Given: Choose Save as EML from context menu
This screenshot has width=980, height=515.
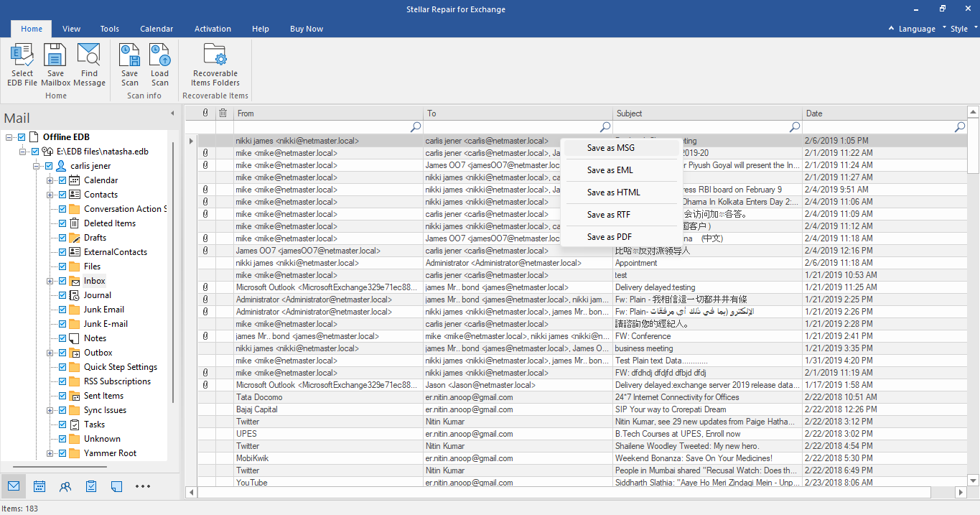Looking at the screenshot, I should (x=620, y=170).
